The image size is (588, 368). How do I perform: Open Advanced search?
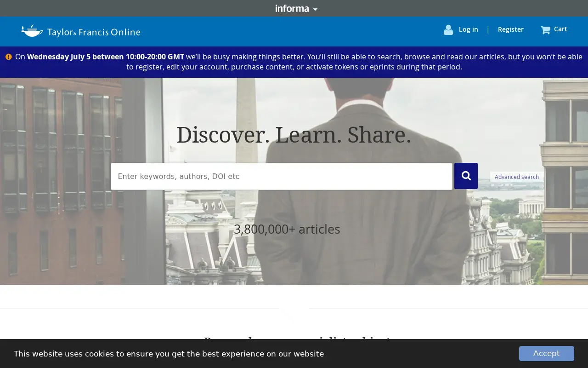click(x=517, y=177)
